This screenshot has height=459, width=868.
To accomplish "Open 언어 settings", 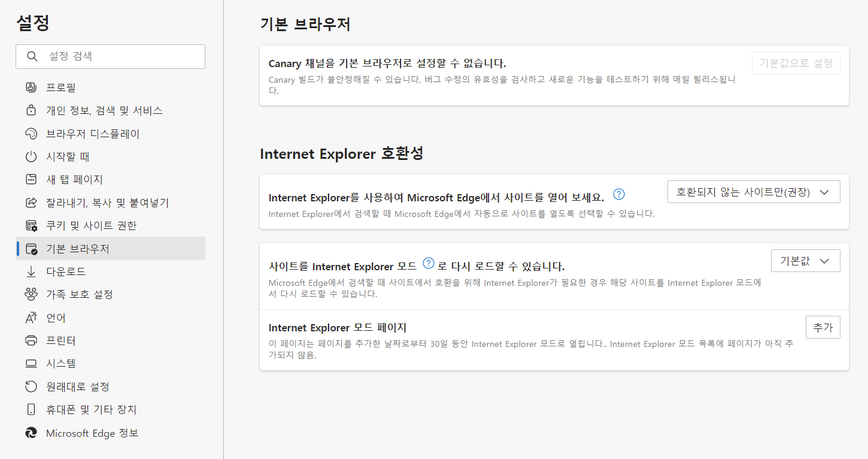I will click(x=110, y=318).
